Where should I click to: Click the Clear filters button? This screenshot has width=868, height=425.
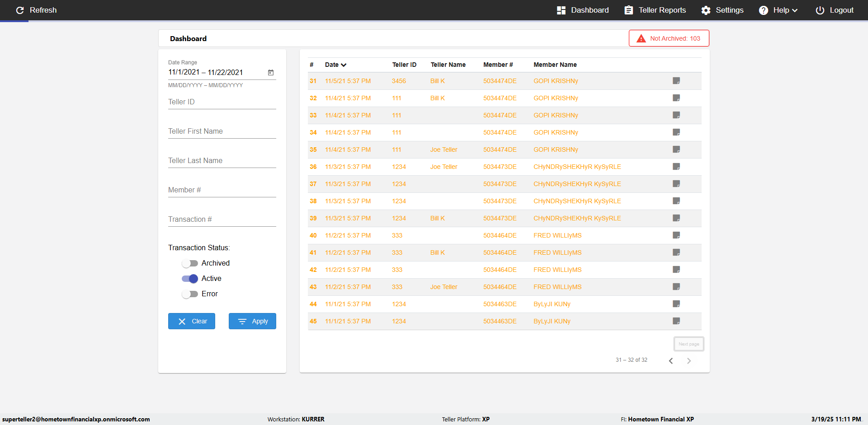[x=192, y=321]
